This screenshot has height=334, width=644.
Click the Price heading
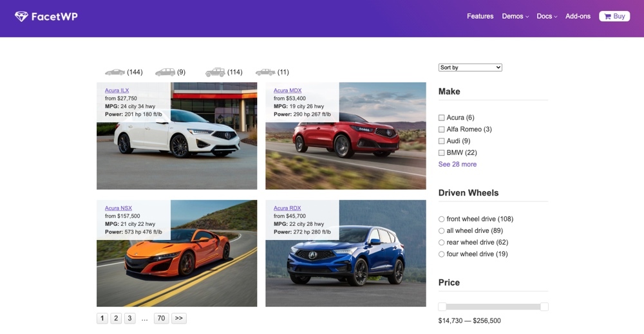point(449,283)
